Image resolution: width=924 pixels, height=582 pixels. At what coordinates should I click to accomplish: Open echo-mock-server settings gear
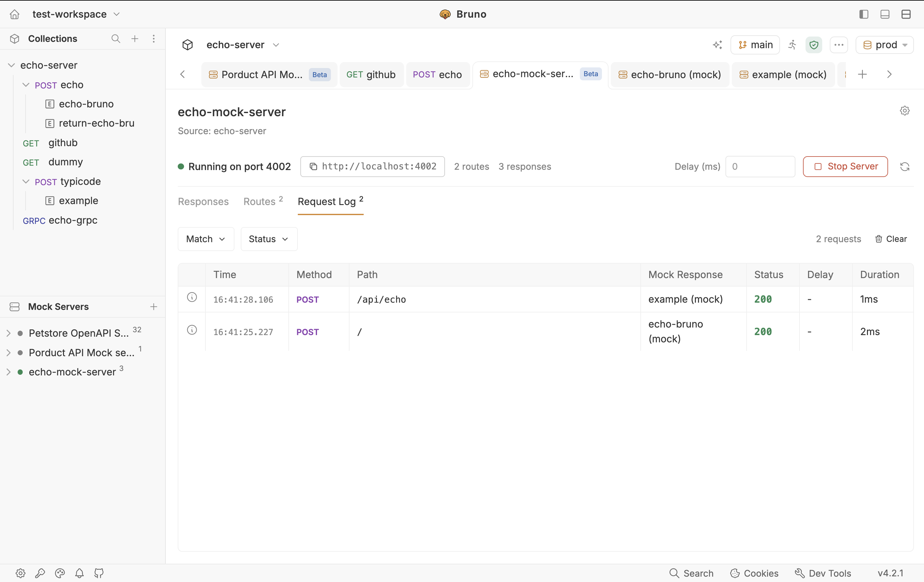(905, 111)
